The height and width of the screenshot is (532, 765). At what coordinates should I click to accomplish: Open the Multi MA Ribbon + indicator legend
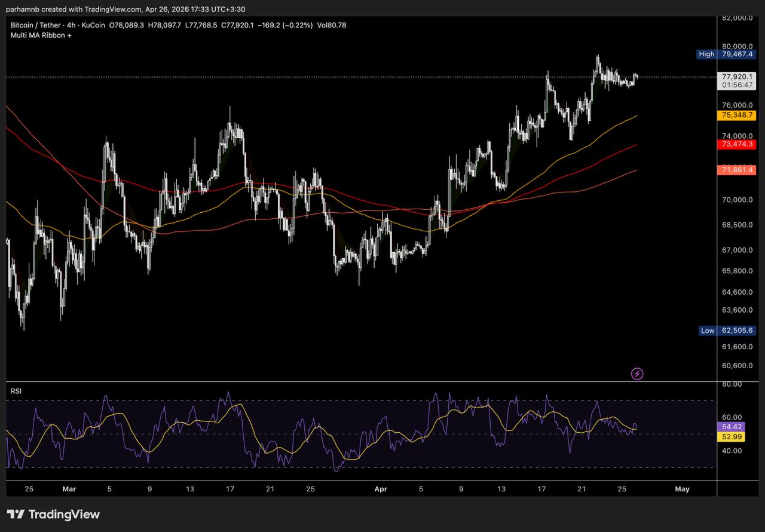pos(41,35)
